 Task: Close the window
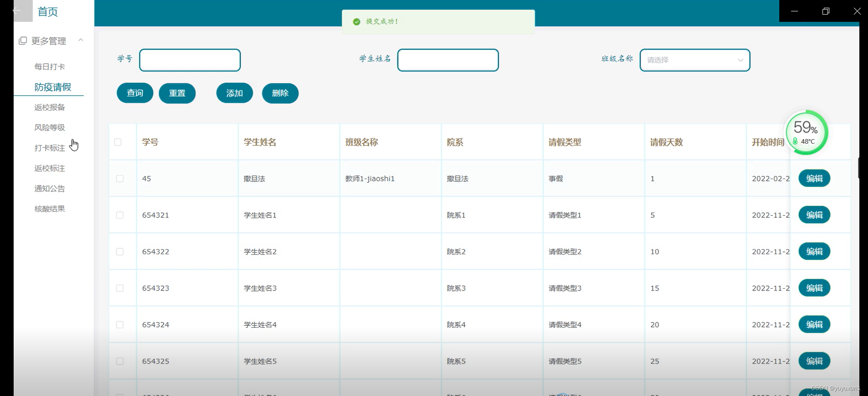(x=857, y=11)
